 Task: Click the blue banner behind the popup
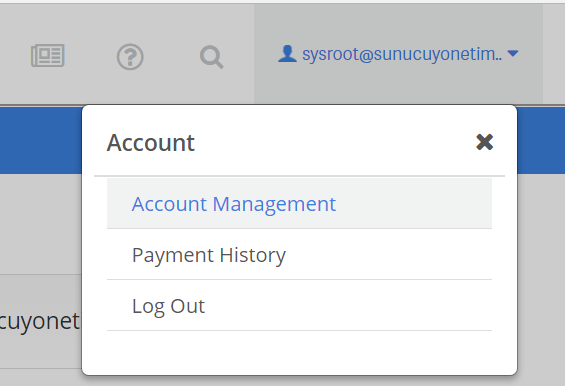41,140
